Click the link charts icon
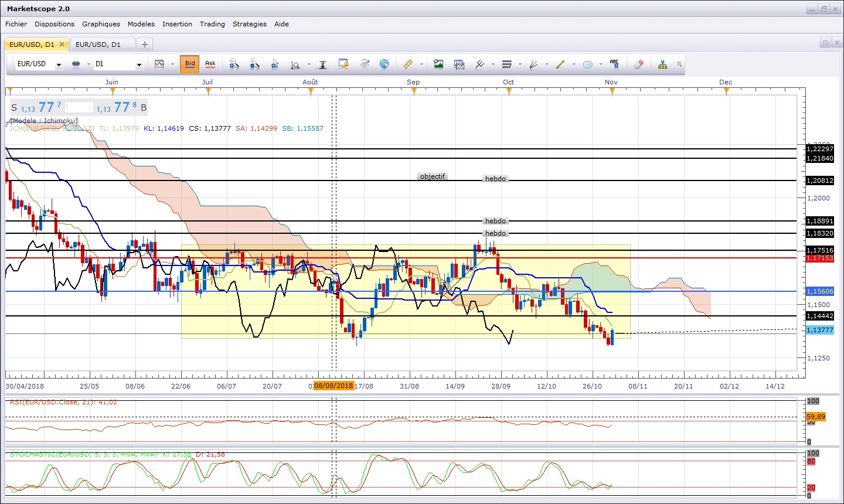This screenshot has height=504, width=844. coord(76,64)
